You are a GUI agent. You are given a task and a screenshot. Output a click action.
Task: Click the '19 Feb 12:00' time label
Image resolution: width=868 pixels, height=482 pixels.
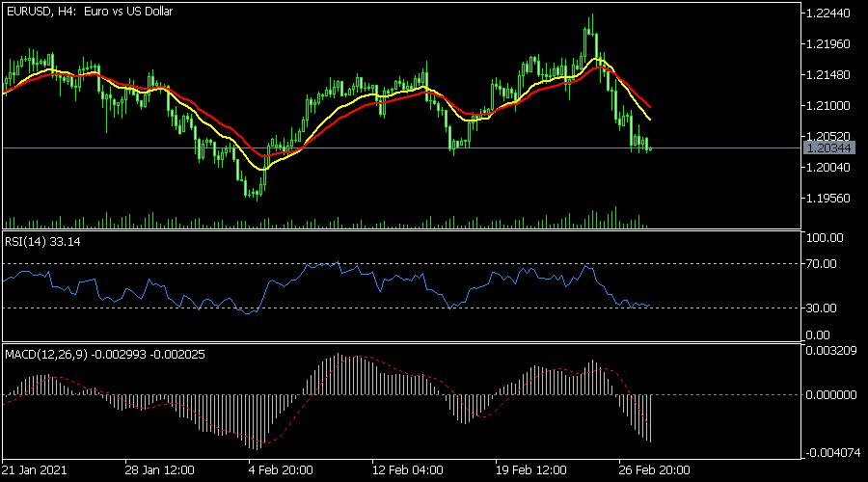point(530,470)
